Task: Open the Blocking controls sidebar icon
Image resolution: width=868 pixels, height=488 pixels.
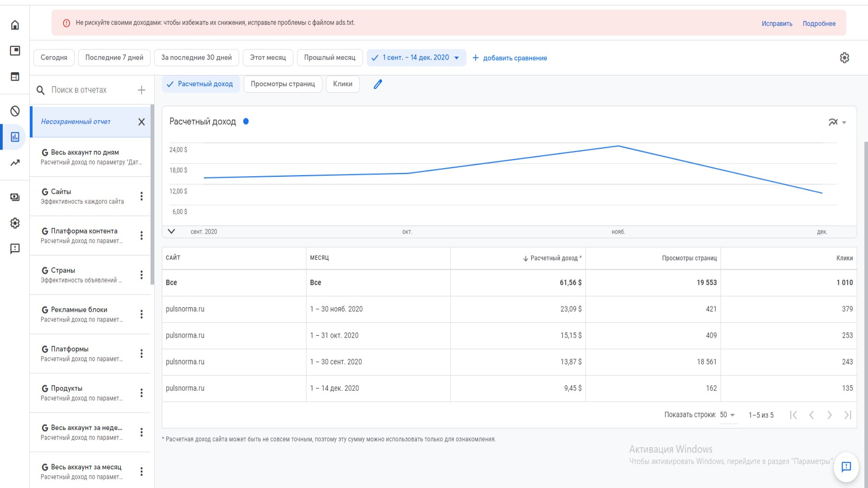Action: point(15,111)
